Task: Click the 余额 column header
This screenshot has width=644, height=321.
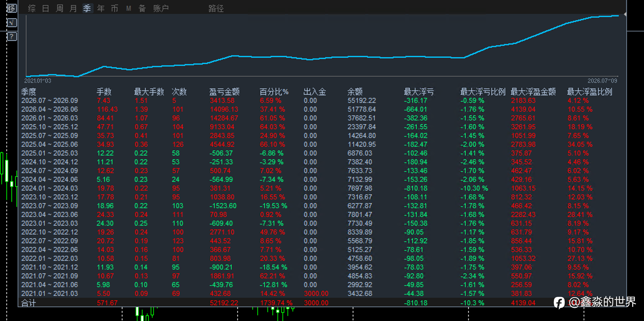Action: tap(355, 92)
